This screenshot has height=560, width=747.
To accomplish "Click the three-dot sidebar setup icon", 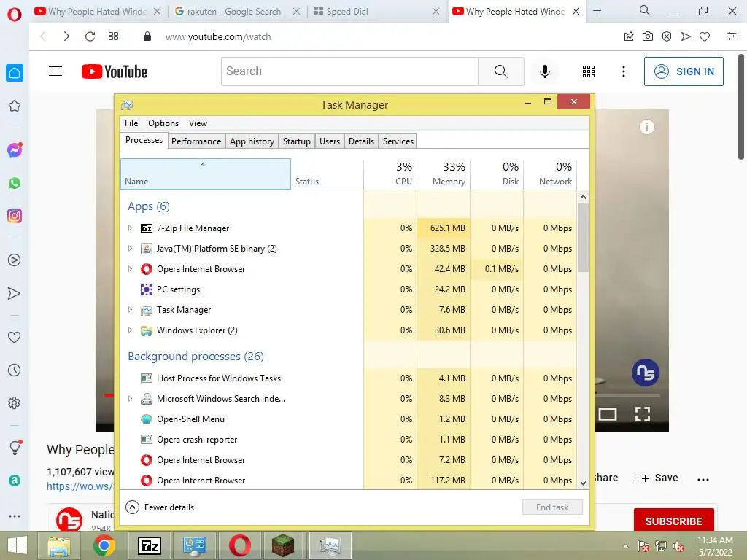I will pos(15,516).
